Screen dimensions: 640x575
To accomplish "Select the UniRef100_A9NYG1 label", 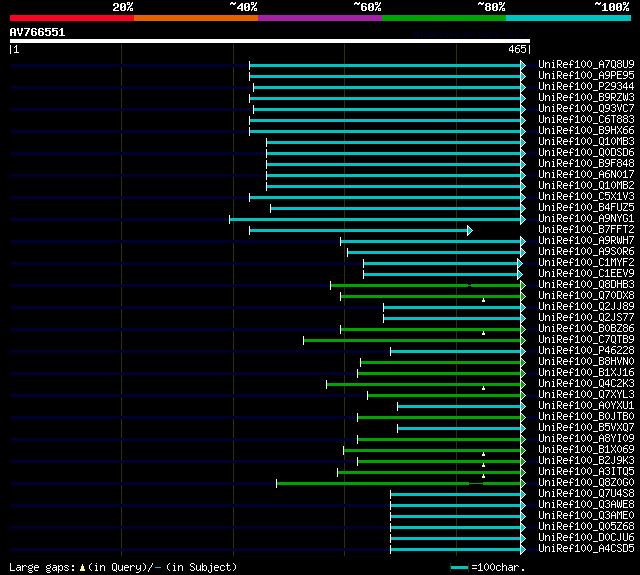I will click(586, 219).
